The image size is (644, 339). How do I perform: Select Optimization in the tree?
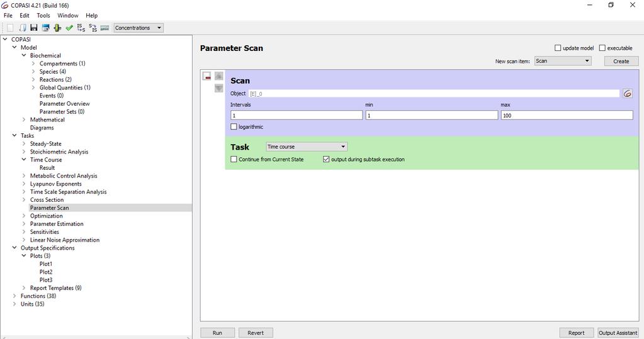[x=47, y=216]
